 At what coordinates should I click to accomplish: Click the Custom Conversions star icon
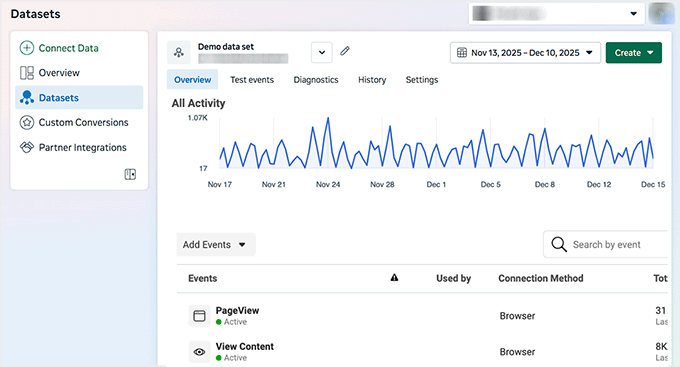click(x=26, y=122)
